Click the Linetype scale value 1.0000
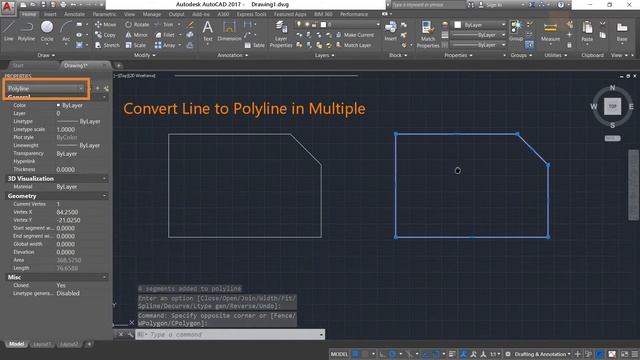The width and height of the screenshot is (640, 360). [x=65, y=129]
